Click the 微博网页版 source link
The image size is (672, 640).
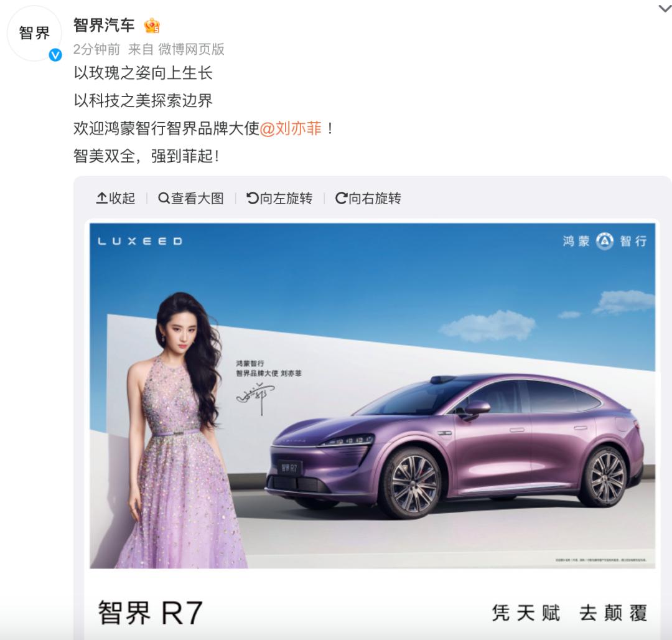191,49
